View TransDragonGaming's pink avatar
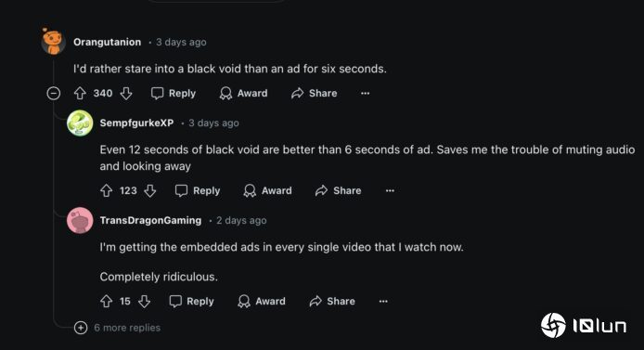Image resolution: width=644 pixels, height=350 pixels. click(x=80, y=221)
